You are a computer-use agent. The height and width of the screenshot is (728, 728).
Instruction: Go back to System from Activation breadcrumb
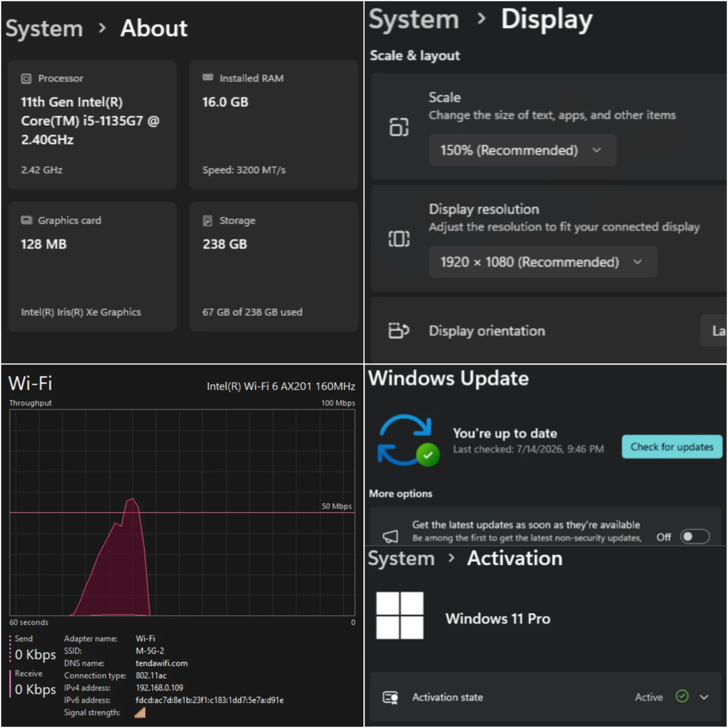[x=401, y=559]
